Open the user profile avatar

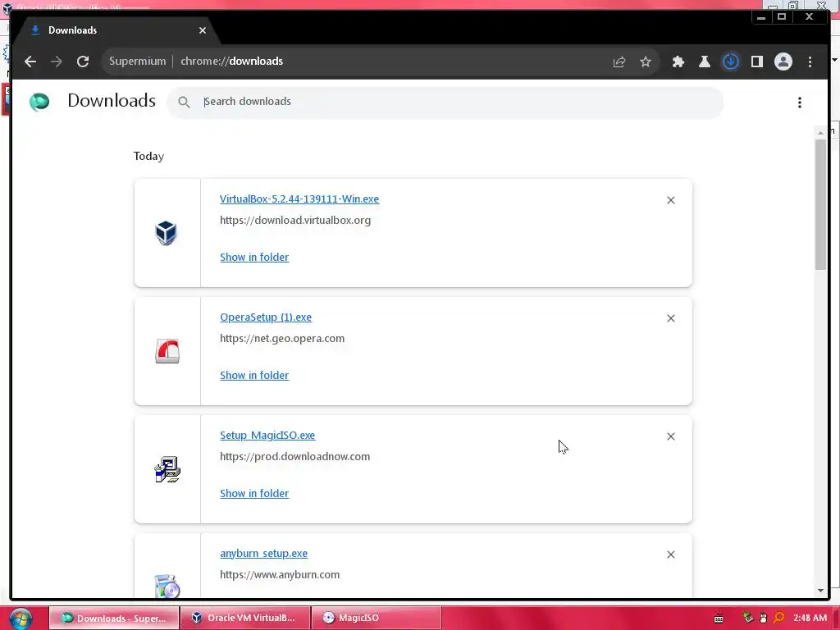[x=783, y=62]
